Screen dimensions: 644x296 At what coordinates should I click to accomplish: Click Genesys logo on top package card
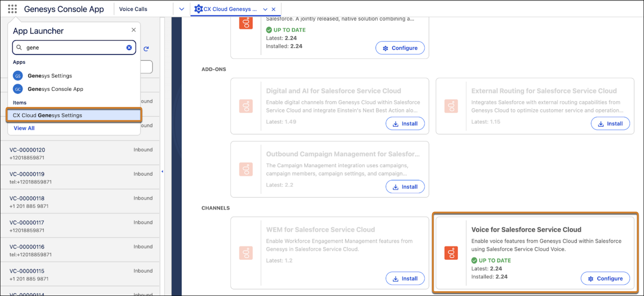(x=246, y=22)
